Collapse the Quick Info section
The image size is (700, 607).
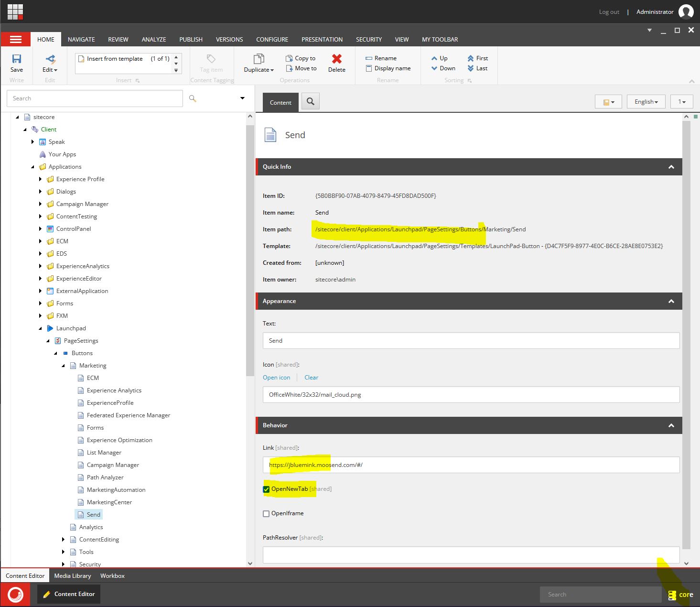671,167
